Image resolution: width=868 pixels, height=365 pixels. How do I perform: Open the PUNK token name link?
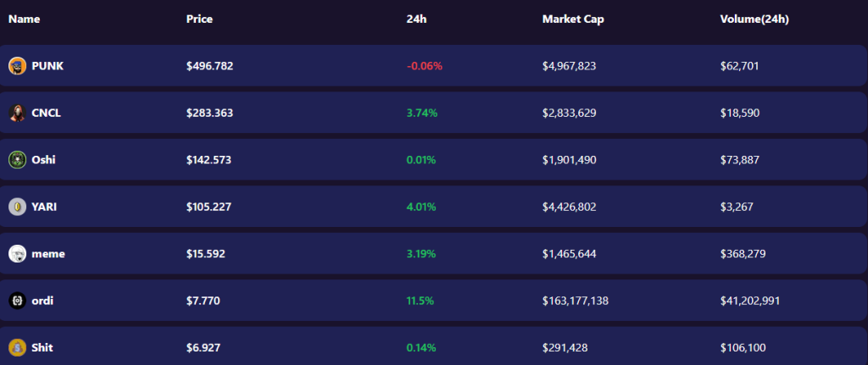click(47, 66)
